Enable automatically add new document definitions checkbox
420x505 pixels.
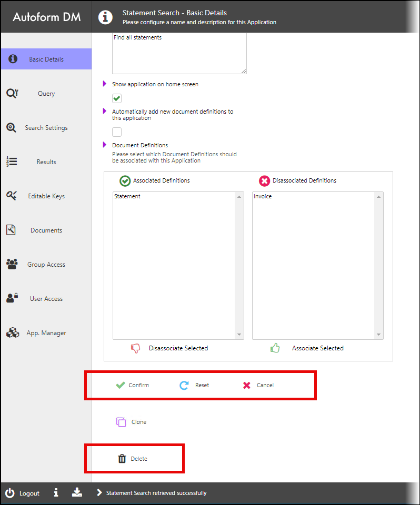[x=117, y=132]
